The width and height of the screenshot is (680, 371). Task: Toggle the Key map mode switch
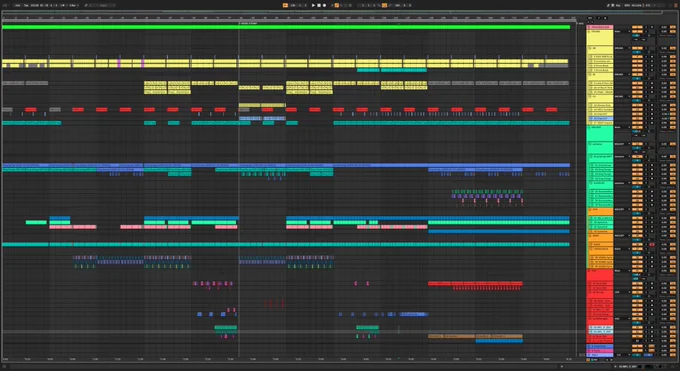(x=618, y=5)
